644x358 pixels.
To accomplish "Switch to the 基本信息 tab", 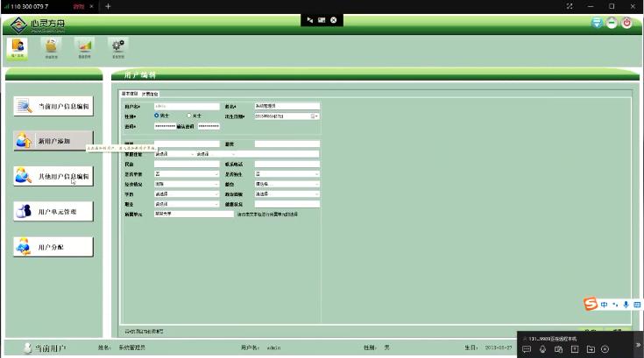I will coord(129,93).
